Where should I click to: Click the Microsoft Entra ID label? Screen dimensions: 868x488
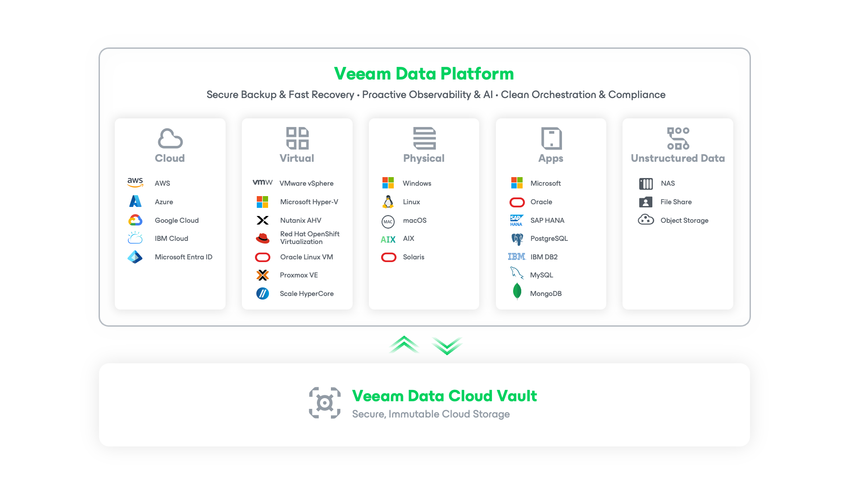click(184, 257)
